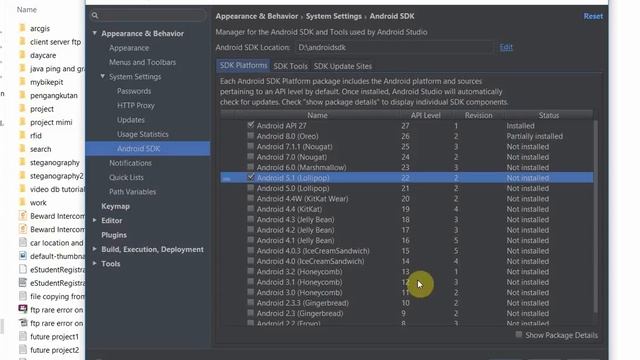Click the steganography2 folder icon
Screen dimensions: 640x360
click(x=23, y=176)
